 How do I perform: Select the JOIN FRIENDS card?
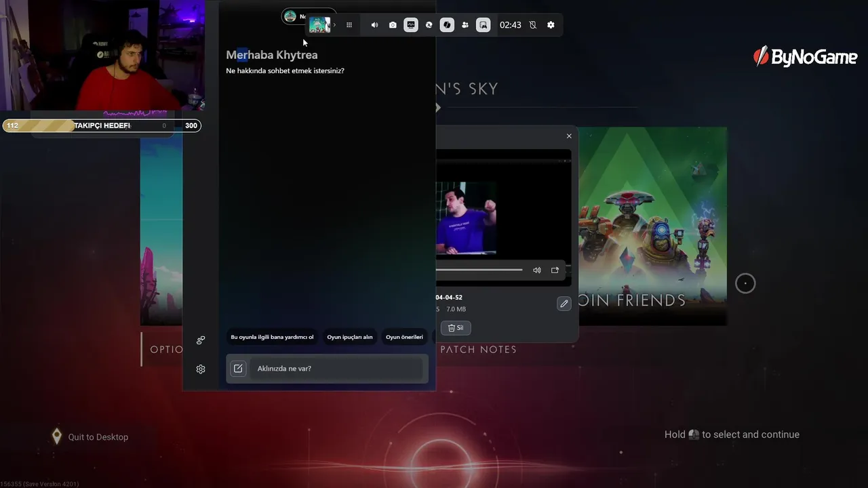[652, 226]
